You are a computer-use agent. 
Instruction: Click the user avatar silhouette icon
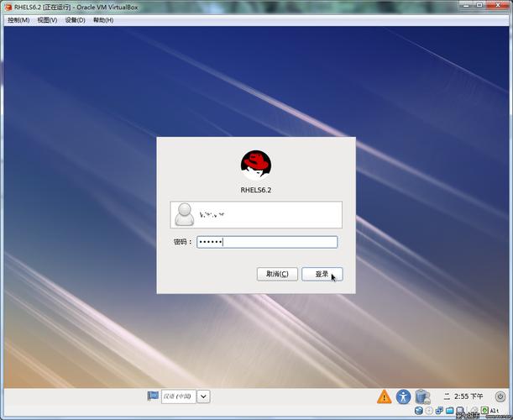(184, 215)
